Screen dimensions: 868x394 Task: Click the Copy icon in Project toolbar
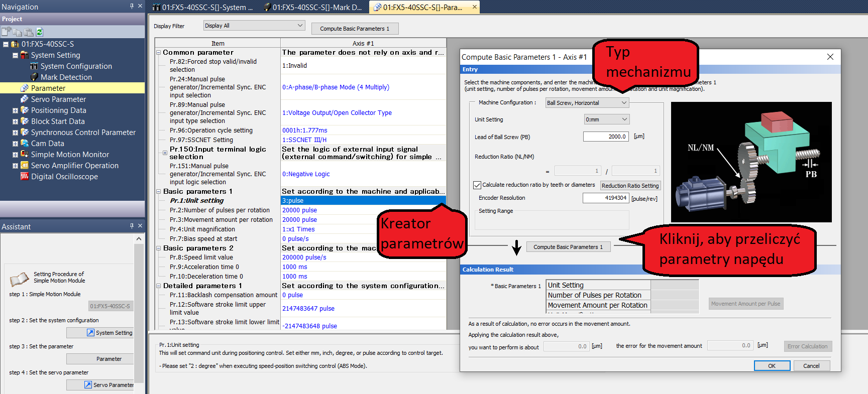tap(18, 32)
